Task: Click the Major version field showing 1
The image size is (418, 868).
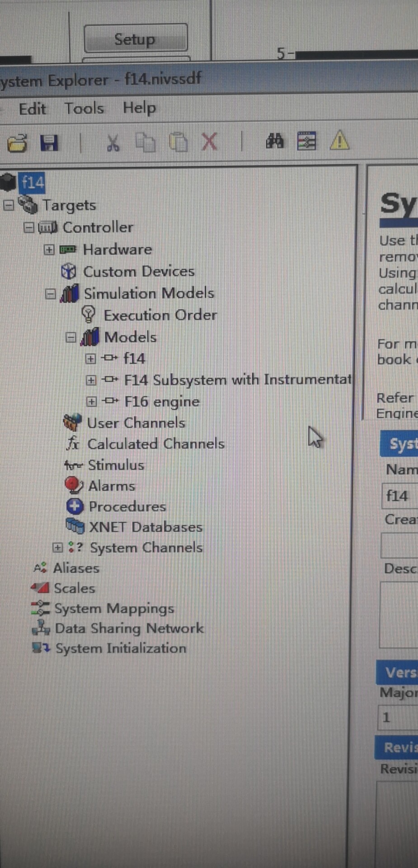Action: (x=398, y=717)
